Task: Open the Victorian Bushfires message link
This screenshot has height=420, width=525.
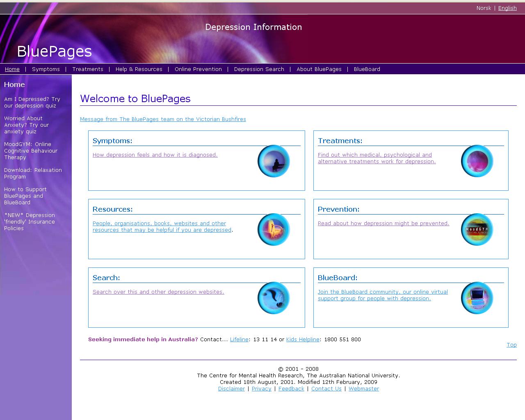Action: click(163, 119)
